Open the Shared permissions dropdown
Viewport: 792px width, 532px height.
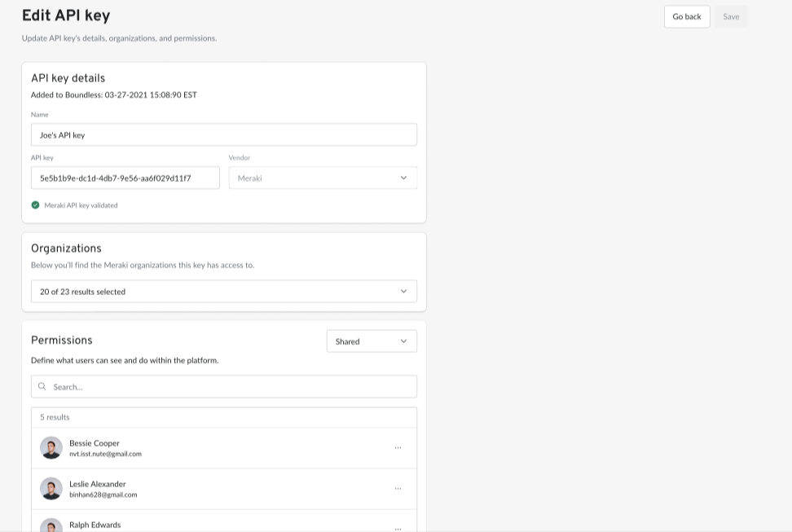[372, 341]
